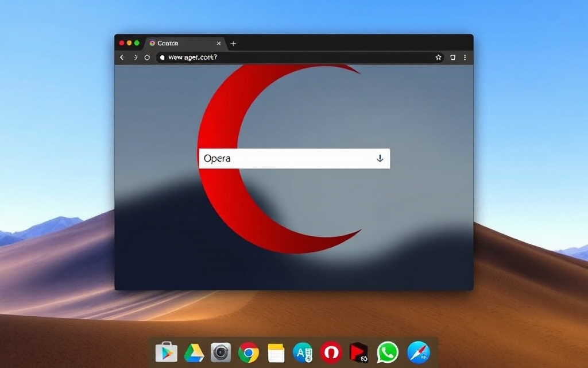
Task: Open the yellow Notes app in the dock
Action: [276, 353]
